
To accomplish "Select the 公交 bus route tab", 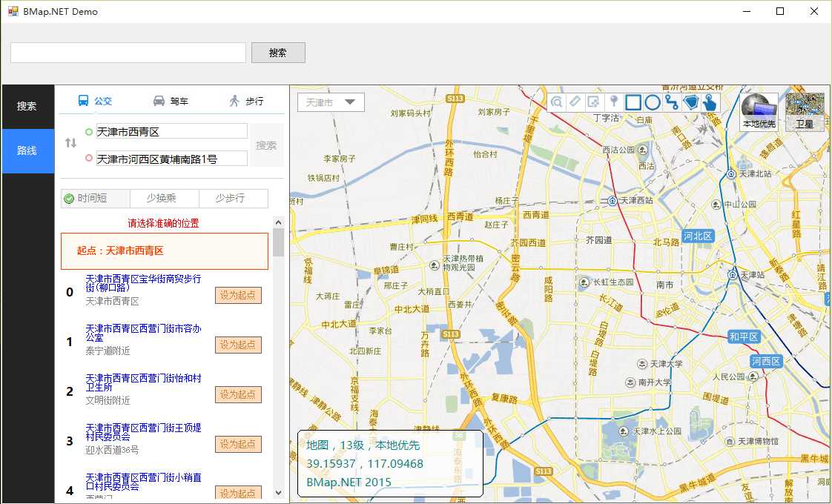I will [96, 100].
